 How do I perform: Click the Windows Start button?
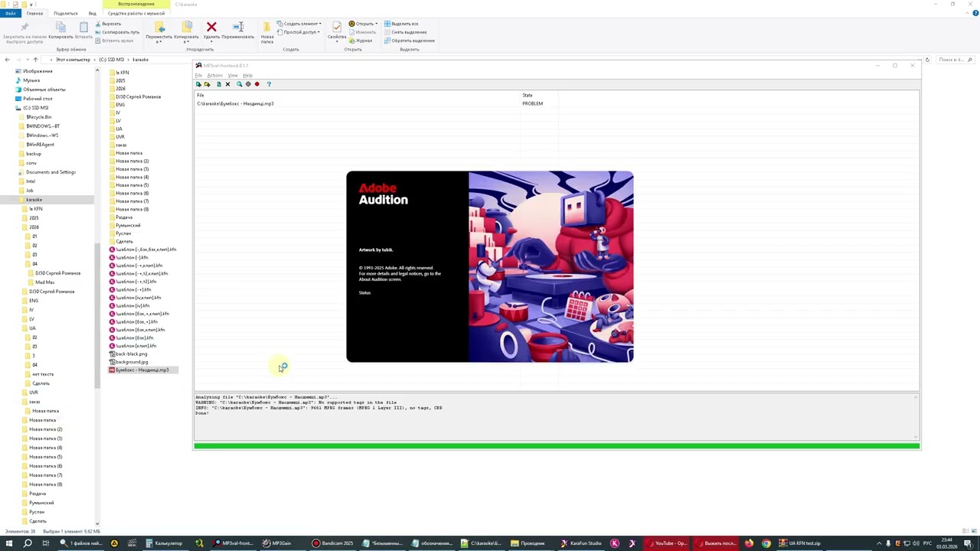click(9, 543)
